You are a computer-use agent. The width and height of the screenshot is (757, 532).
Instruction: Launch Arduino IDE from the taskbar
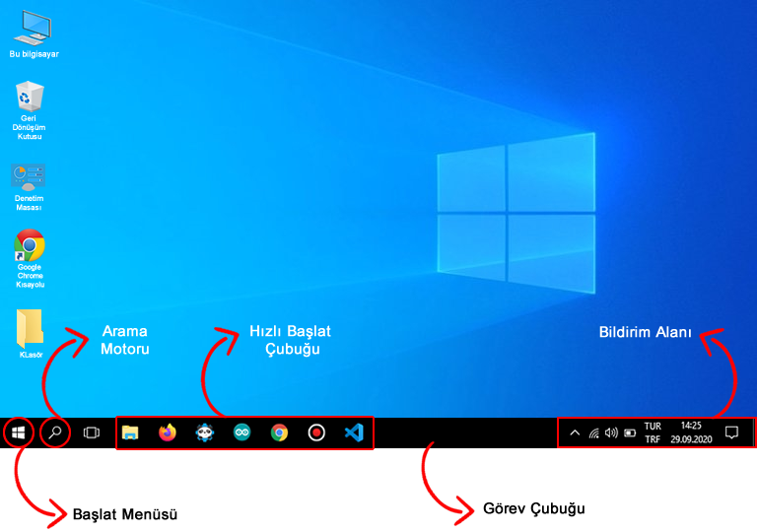(242, 432)
